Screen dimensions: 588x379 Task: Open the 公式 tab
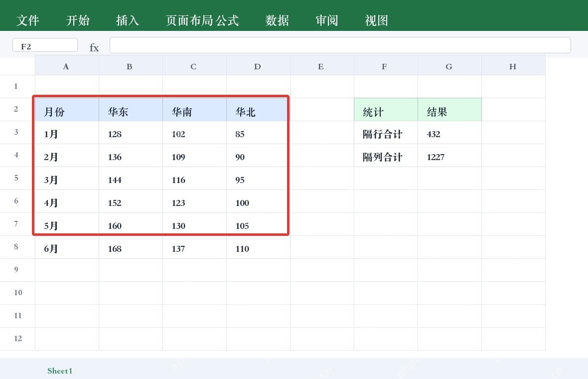(x=227, y=20)
